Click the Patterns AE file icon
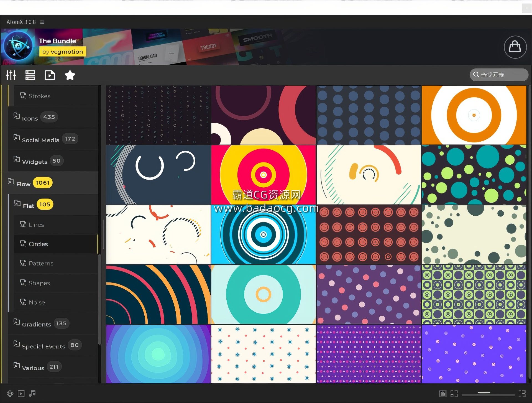This screenshot has height=403, width=532. pos(23,263)
